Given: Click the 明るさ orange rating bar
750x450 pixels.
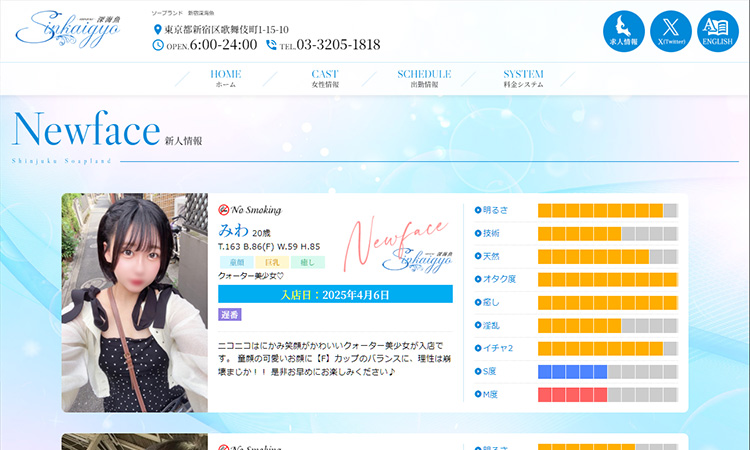Looking at the screenshot, I should (x=607, y=210).
